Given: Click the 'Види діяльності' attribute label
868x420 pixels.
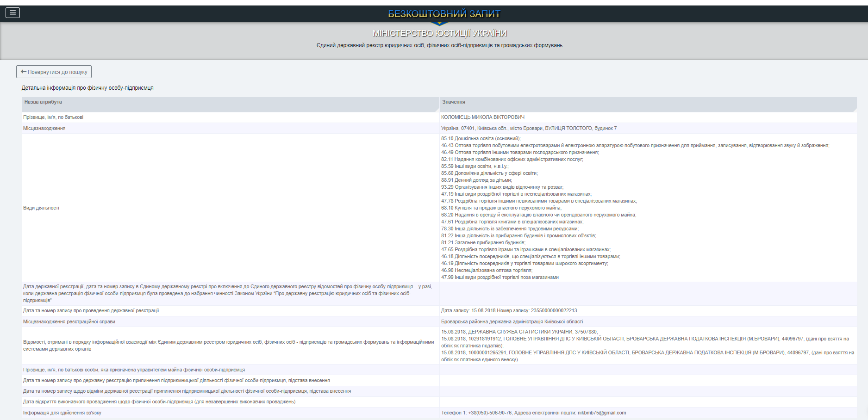Looking at the screenshot, I should point(41,208).
